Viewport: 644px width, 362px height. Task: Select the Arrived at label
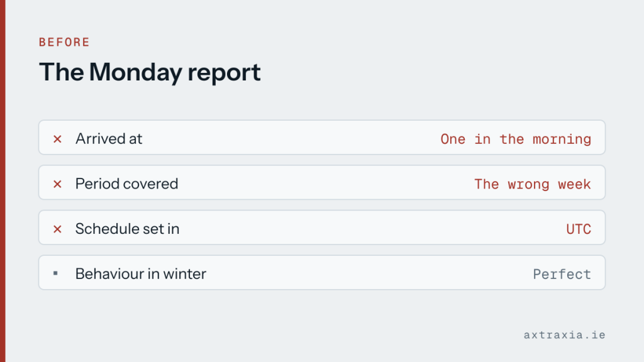109,139
